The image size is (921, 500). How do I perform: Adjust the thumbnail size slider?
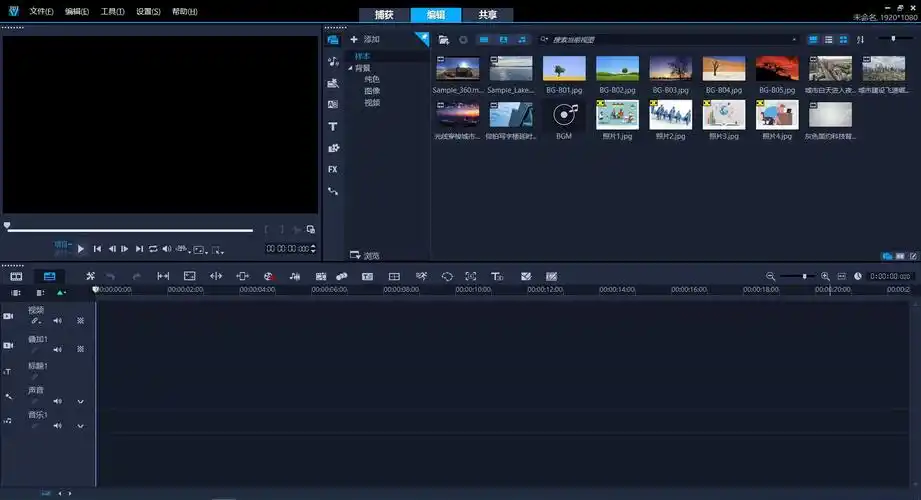[x=893, y=38]
